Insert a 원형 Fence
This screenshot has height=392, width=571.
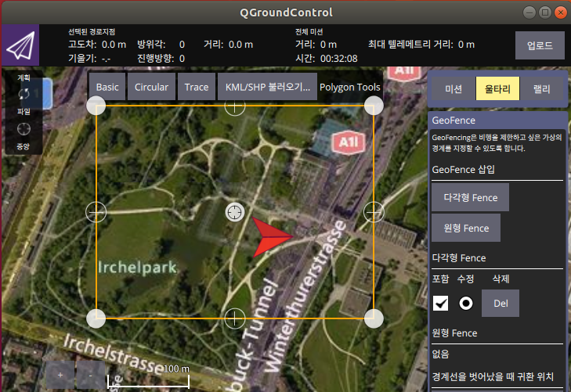466,228
